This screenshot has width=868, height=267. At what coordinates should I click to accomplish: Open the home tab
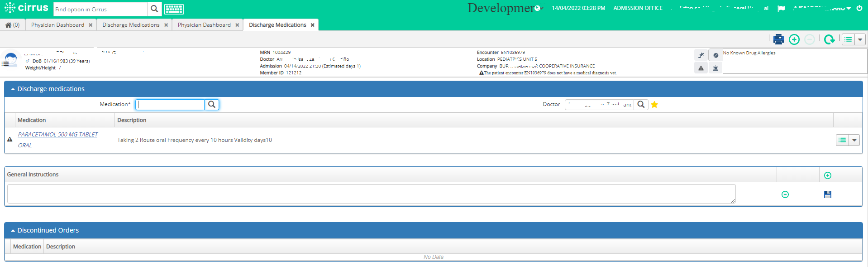pos(13,25)
